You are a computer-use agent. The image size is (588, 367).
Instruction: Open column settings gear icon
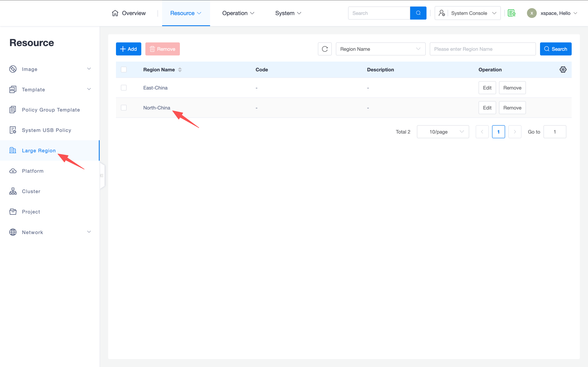tap(563, 70)
